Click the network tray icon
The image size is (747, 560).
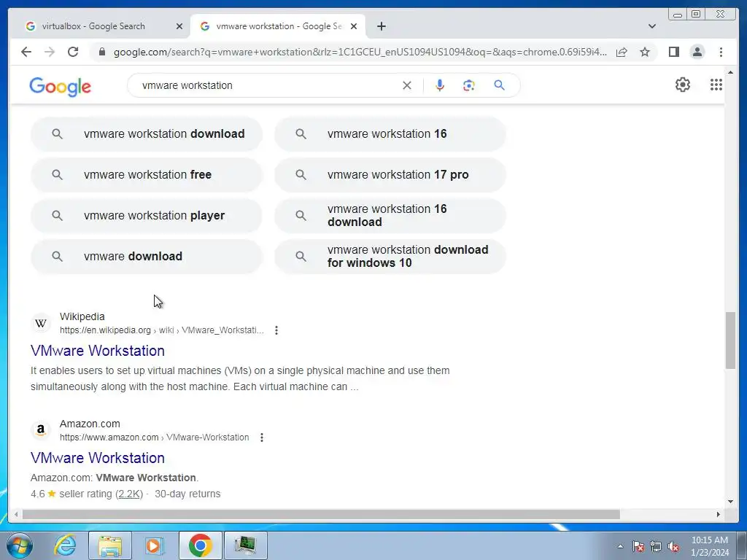point(656,547)
